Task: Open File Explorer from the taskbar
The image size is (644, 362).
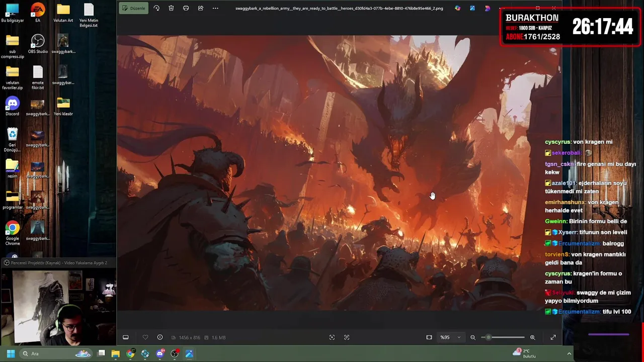Action: (116, 353)
